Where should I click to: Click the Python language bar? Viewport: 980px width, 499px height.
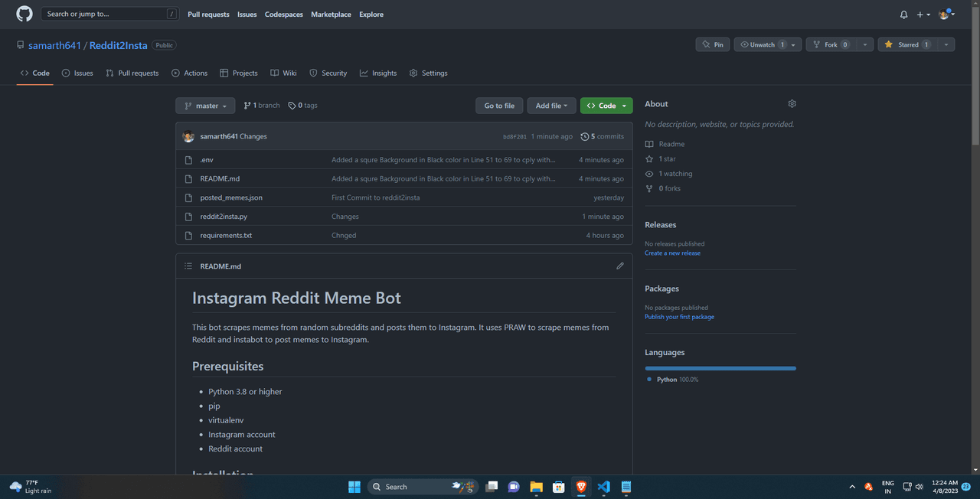click(720, 368)
